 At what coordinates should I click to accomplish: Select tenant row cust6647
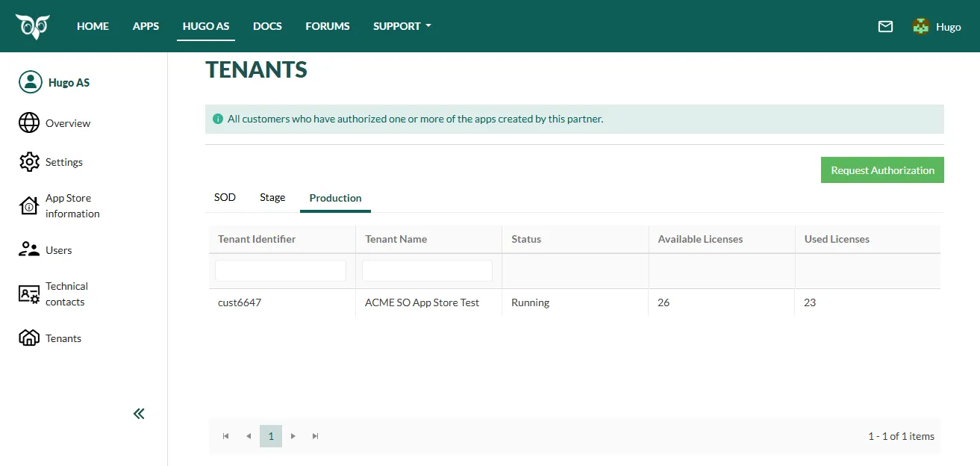240,302
